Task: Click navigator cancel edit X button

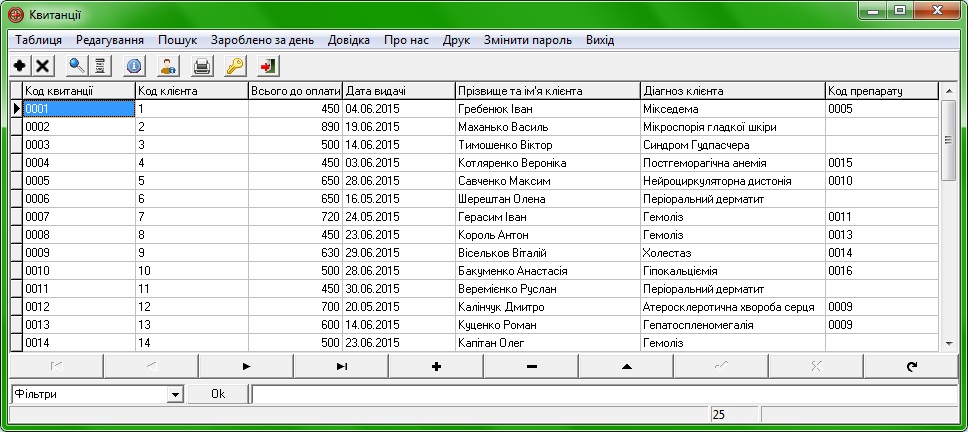Action: click(x=816, y=366)
